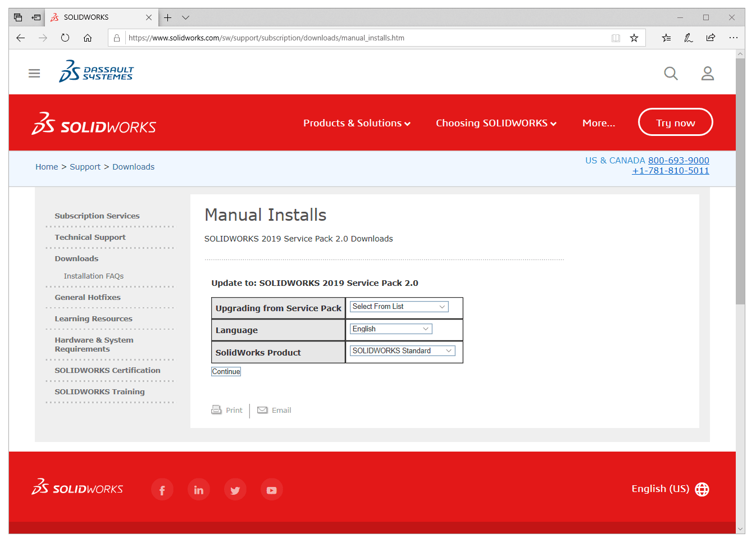Open the tab list chevron
Viewport: 756px width, 542px height.
pos(185,17)
